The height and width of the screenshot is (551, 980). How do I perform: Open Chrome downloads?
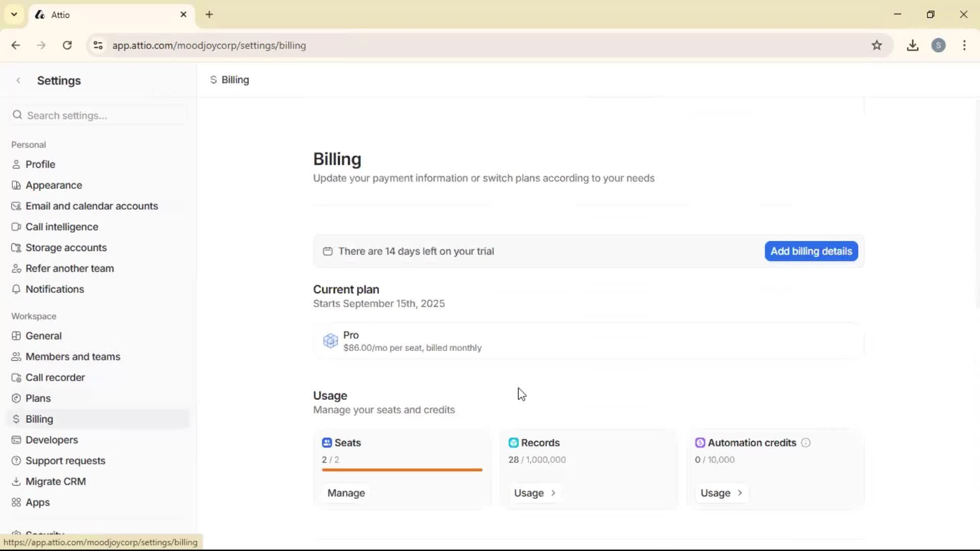point(913,45)
